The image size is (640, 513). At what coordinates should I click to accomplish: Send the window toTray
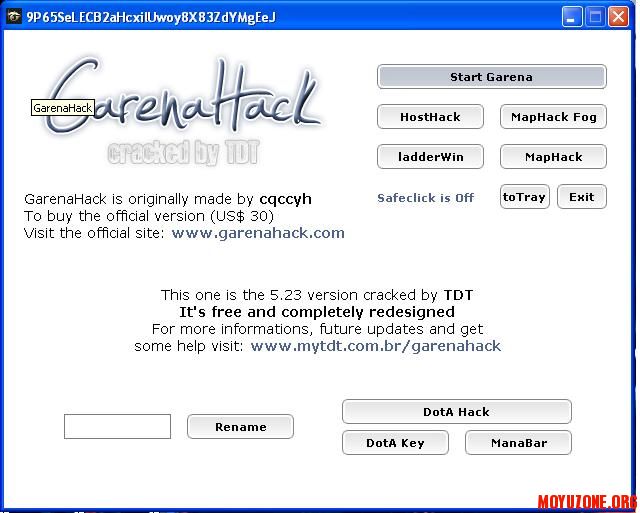click(x=524, y=197)
